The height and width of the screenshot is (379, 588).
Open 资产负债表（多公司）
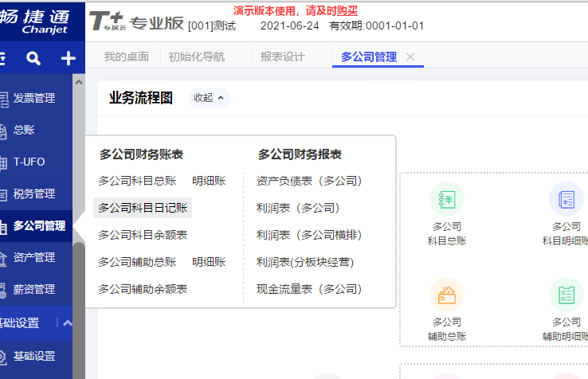(x=309, y=181)
